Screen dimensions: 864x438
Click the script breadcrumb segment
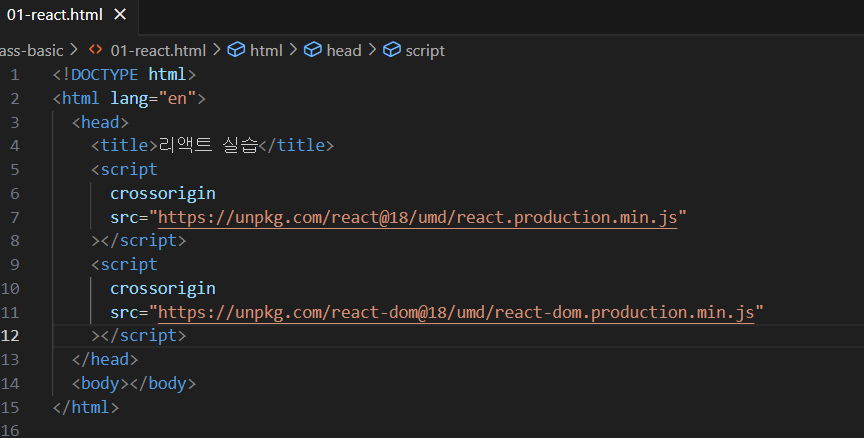(x=425, y=51)
